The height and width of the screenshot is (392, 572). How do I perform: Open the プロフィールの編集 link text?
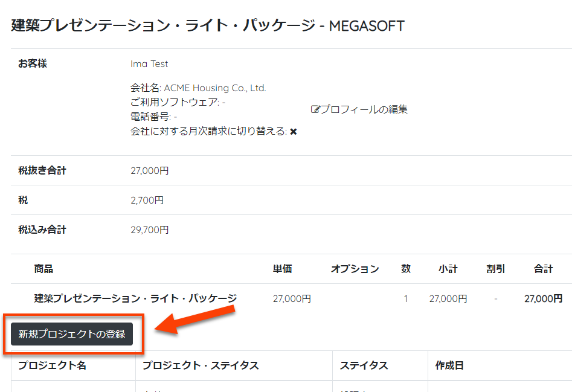coord(364,109)
